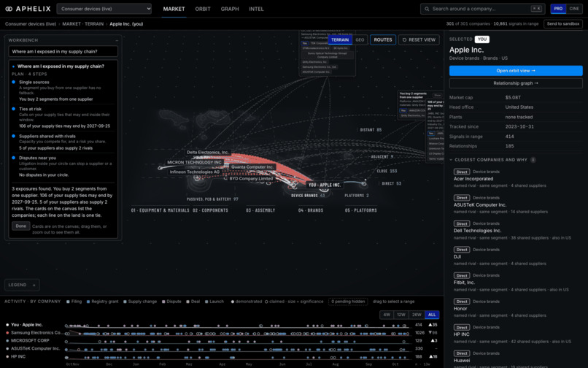Click the Deal legend square
The width and height of the screenshot is (588, 368).
tap(188, 302)
